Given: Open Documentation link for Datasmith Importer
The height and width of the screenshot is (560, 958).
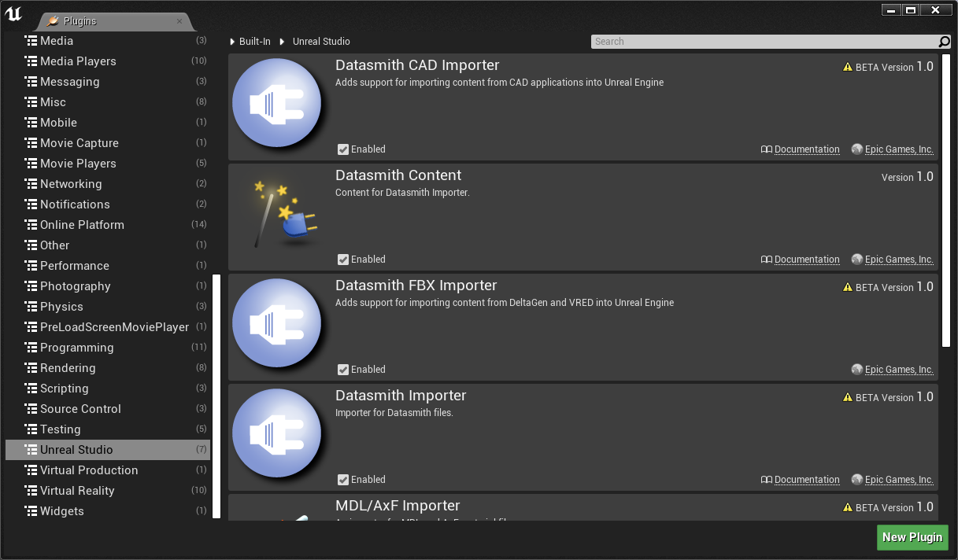Looking at the screenshot, I should coord(807,480).
